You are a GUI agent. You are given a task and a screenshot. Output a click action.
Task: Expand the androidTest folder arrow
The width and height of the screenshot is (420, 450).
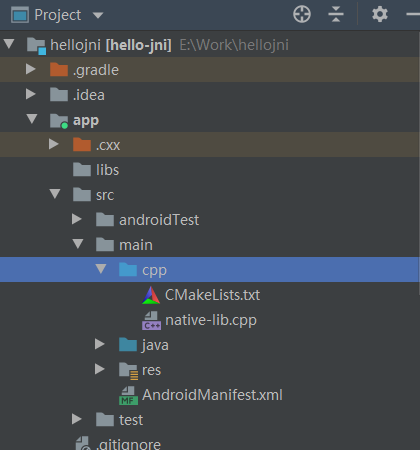[77, 219]
